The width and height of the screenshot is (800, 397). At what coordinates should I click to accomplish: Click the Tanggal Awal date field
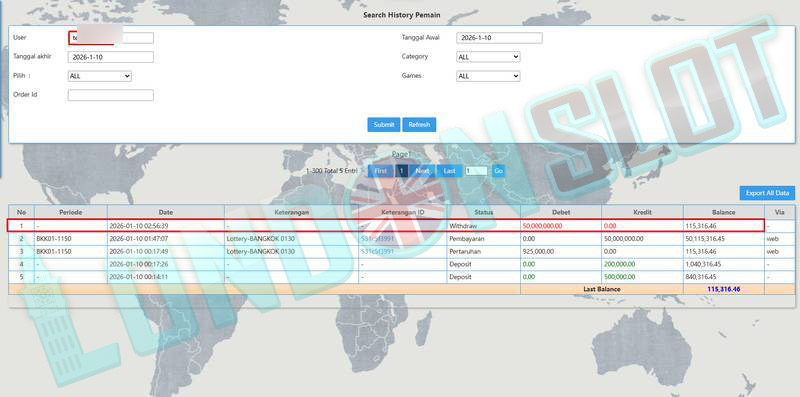[x=499, y=38]
